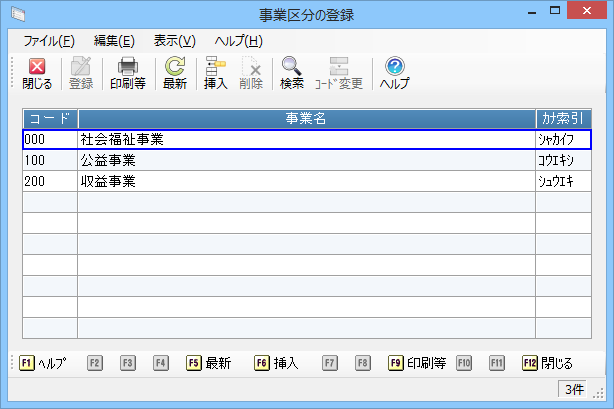Select the 社会福祉事業 row
Viewport: 614px width, 409px height.
(x=306, y=140)
